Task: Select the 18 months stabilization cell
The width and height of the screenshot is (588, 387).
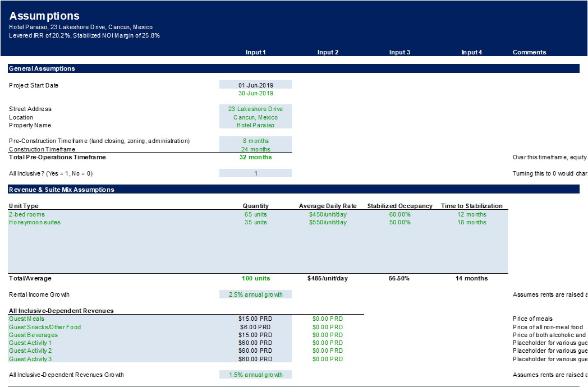Action: pyautogui.click(x=472, y=222)
